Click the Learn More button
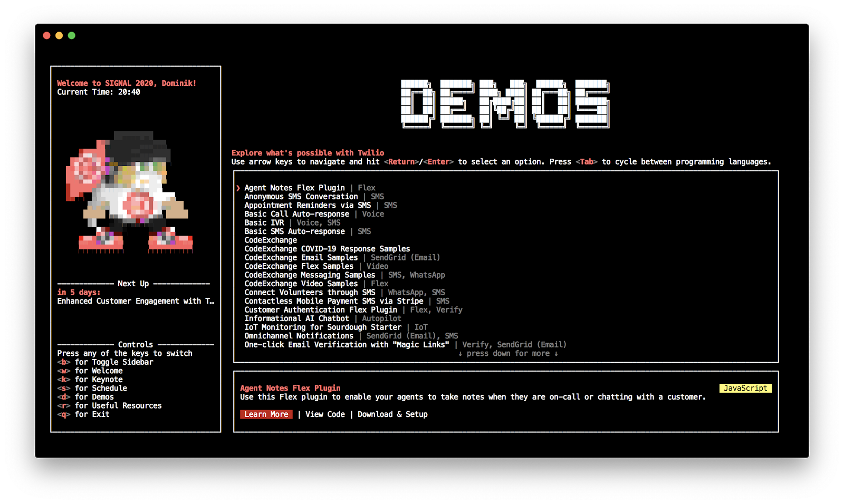 click(266, 414)
